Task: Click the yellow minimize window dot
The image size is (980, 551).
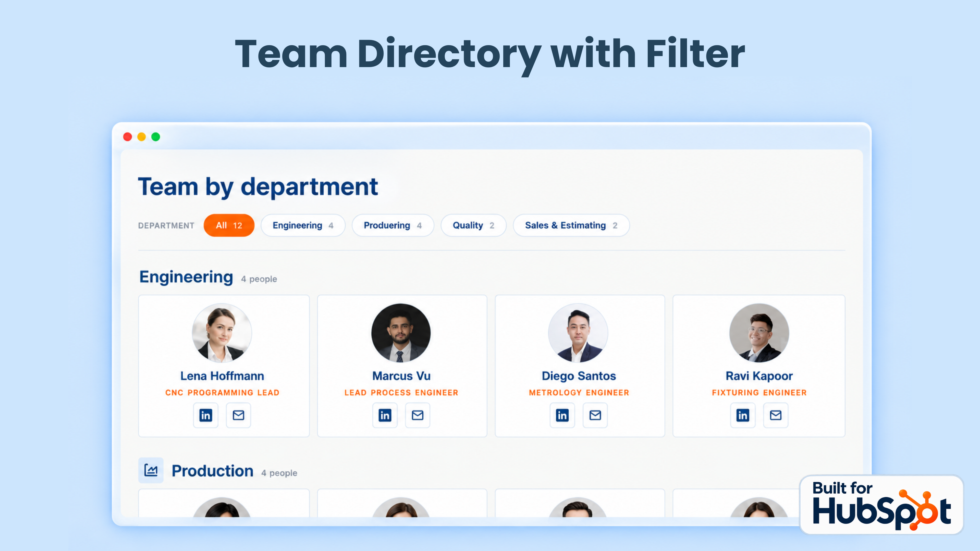Action: tap(142, 136)
